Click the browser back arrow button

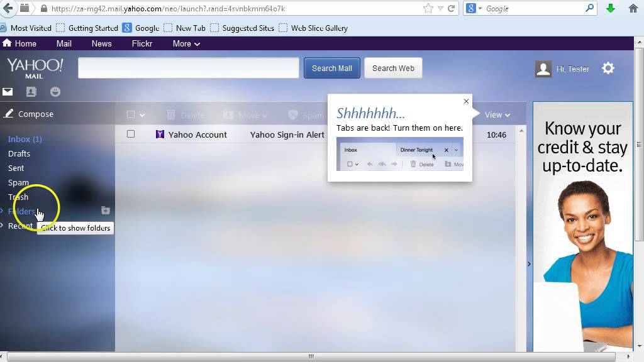pyautogui.click(x=8, y=8)
